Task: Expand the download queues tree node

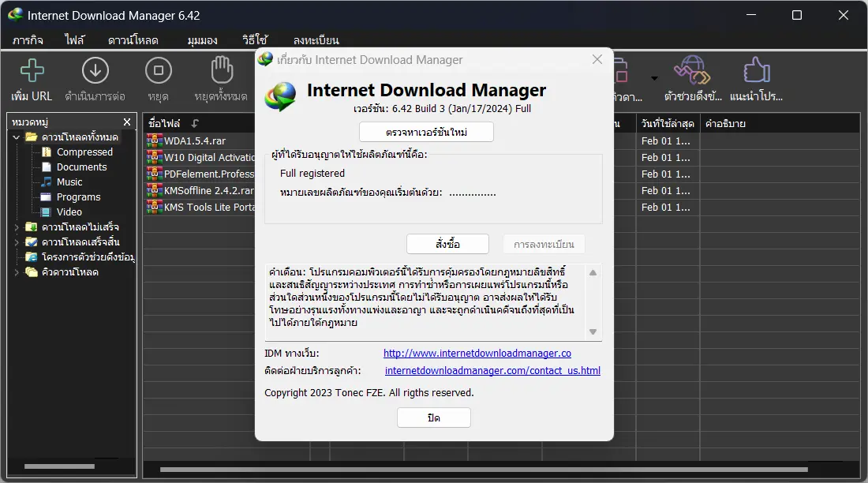Action: [x=16, y=272]
